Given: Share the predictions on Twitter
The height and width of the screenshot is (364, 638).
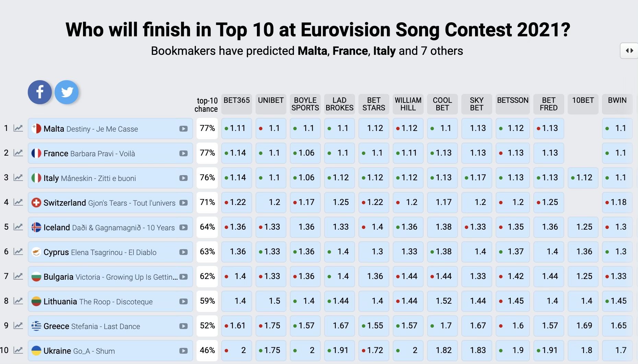Looking at the screenshot, I should (67, 92).
